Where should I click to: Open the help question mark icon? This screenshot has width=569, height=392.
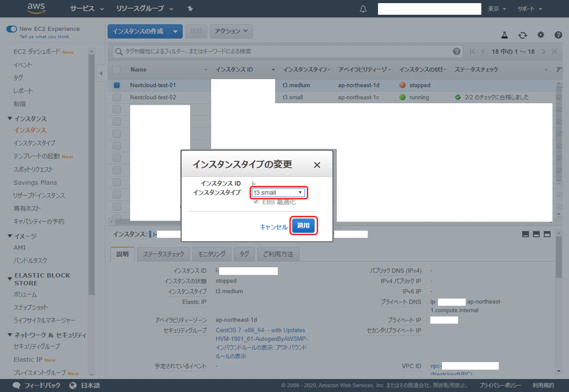(x=558, y=35)
